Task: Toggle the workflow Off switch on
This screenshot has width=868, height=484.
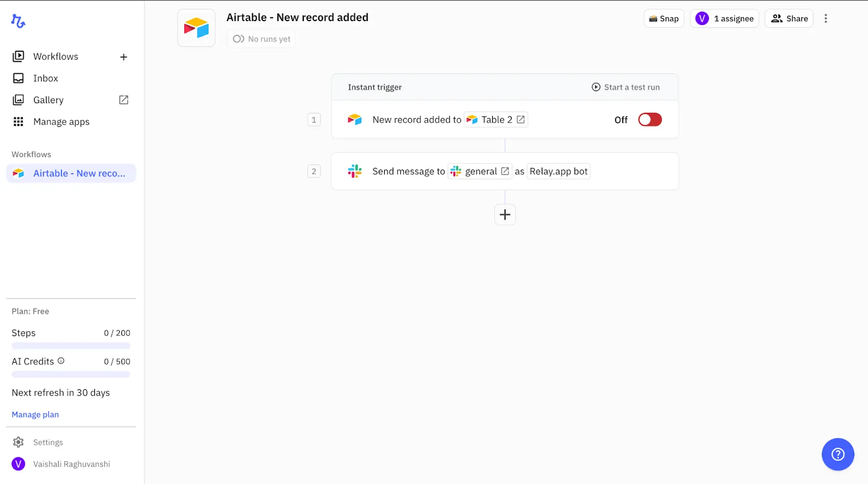Action: pyautogui.click(x=650, y=120)
